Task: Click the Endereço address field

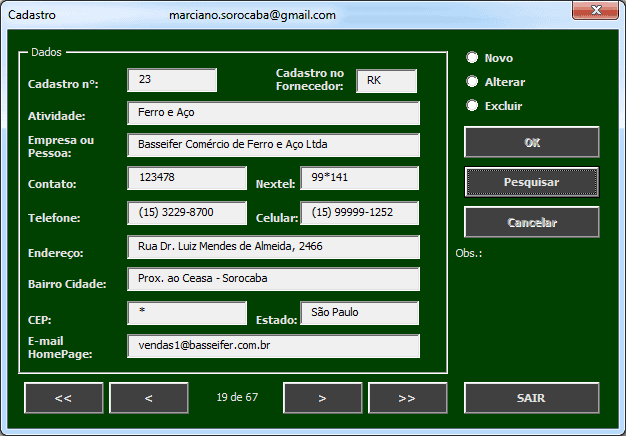Action: (273, 247)
